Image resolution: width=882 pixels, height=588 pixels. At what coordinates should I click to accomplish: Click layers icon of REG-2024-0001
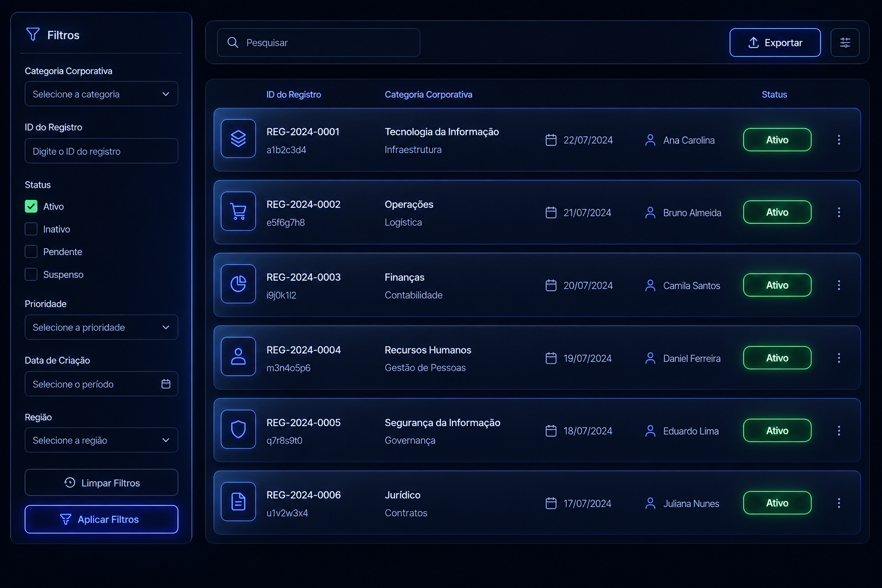[238, 138]
